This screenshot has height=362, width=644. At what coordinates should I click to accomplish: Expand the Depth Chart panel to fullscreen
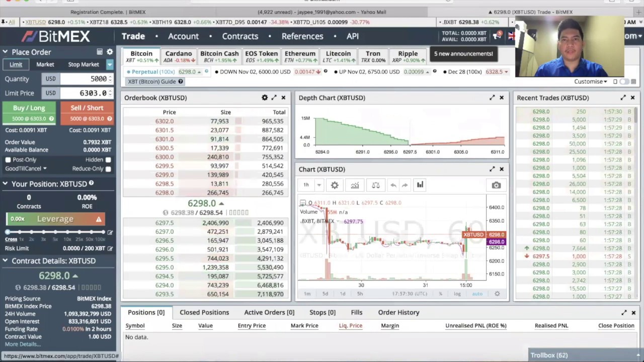coord(492,98)
